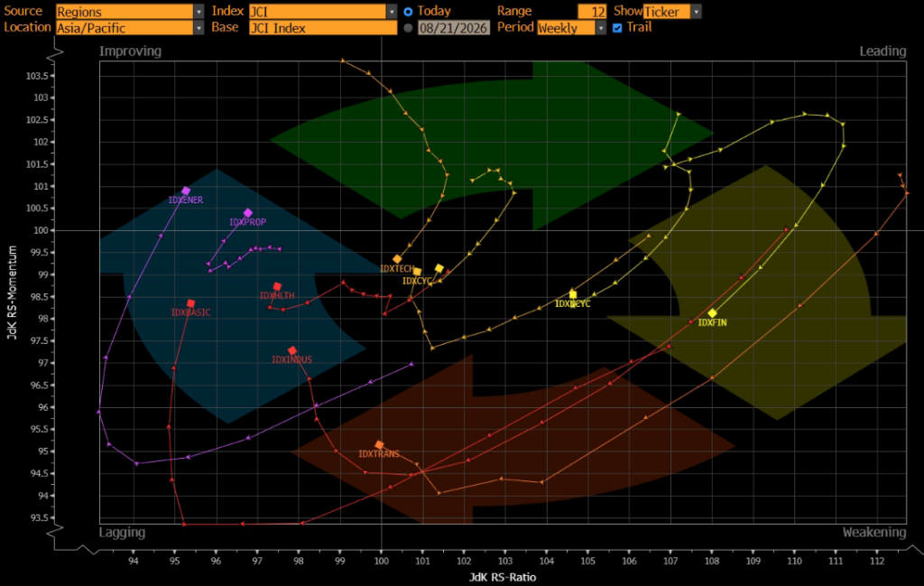Click the IDXENER ticker label
The image size is (924, 586).
point(186,200)
